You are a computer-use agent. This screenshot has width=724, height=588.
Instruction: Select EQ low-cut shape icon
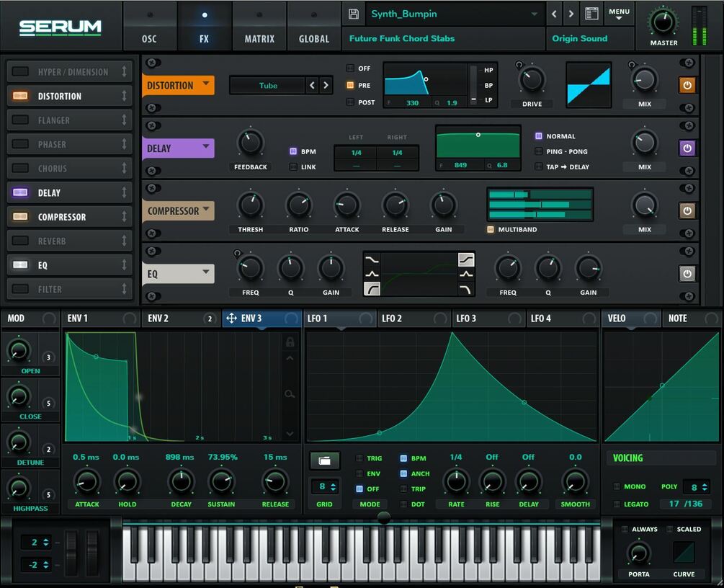click(372, 289)
